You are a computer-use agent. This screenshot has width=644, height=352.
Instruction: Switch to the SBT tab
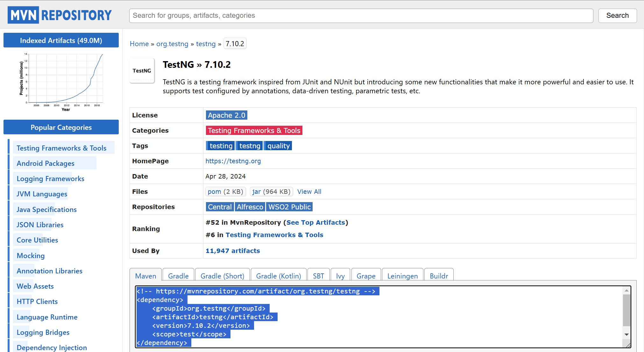click(x=318, y=276)
